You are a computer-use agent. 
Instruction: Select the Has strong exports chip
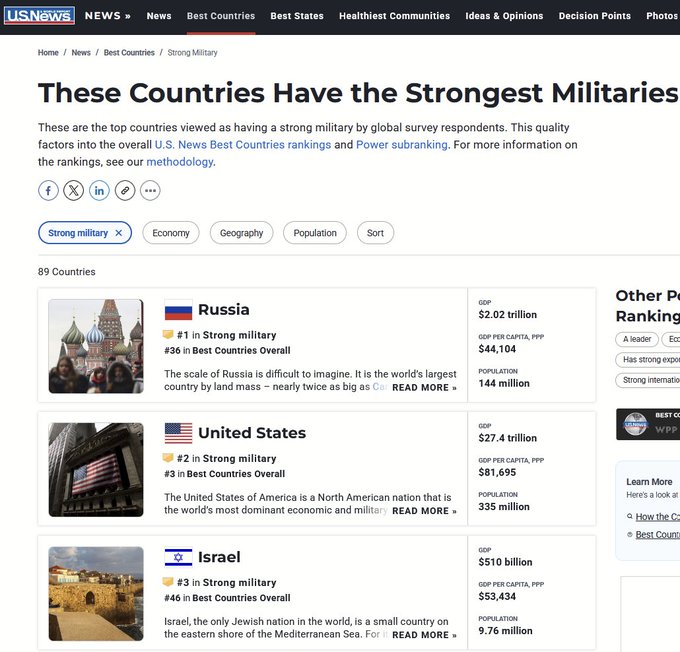648,360
